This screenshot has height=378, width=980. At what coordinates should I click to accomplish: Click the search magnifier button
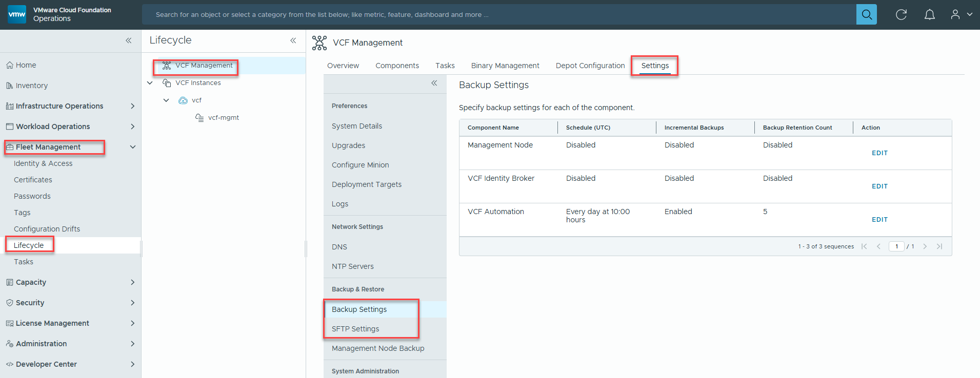click(x=866, y=14)
